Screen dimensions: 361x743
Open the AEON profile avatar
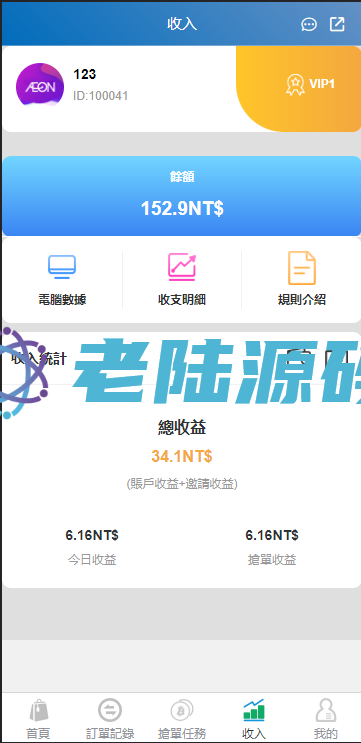pos(40,85)
